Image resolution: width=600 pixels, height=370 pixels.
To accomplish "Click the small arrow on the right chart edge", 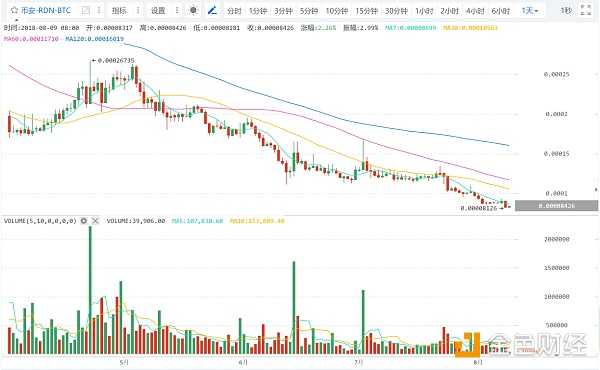I will click(596, 189).
